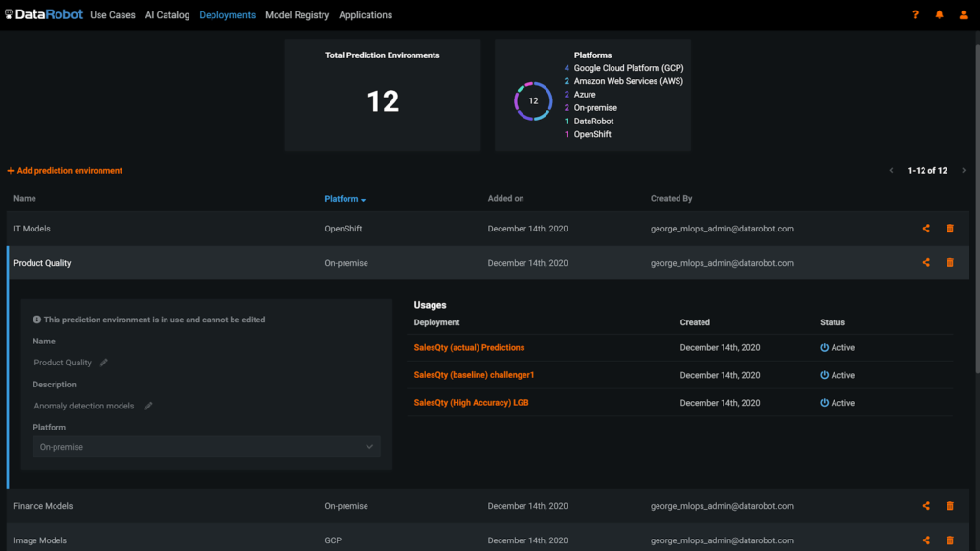980x551 pixels.
Task: Share the IT Models environment
Action: coord(925,229)
